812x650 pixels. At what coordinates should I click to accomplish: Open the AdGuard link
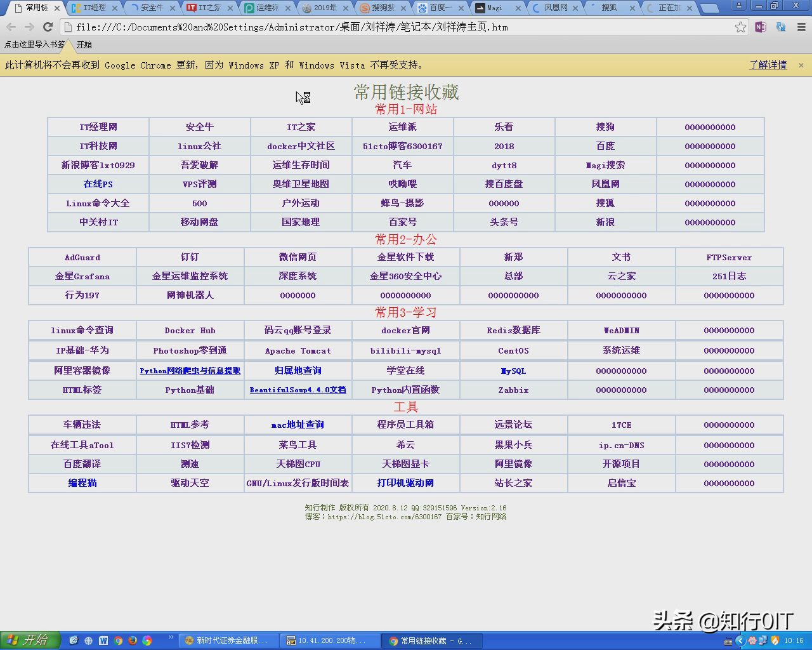82,257
